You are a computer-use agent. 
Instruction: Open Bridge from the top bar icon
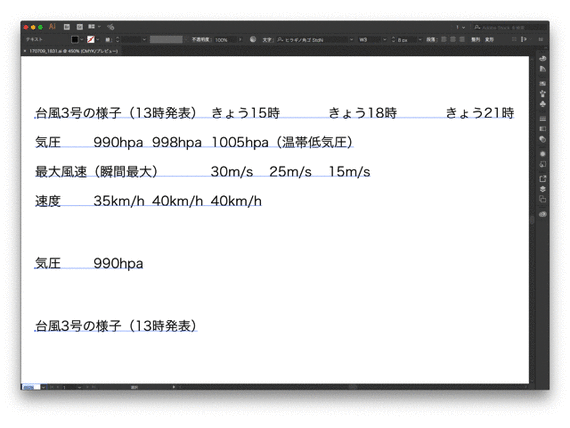67,27
